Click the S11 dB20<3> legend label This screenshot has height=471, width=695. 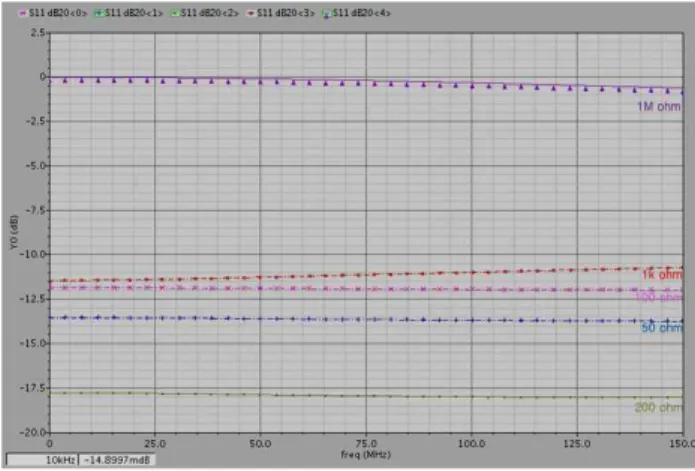285,13
